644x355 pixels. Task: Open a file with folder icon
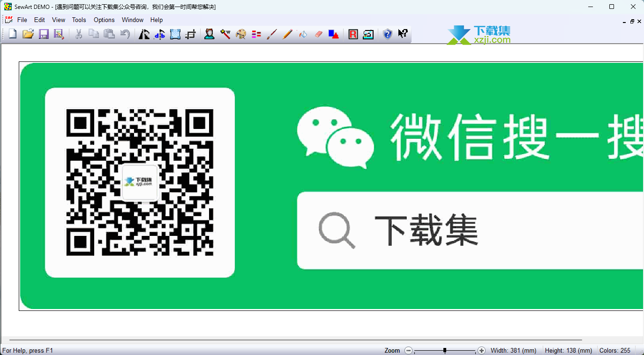pos(28,34)
